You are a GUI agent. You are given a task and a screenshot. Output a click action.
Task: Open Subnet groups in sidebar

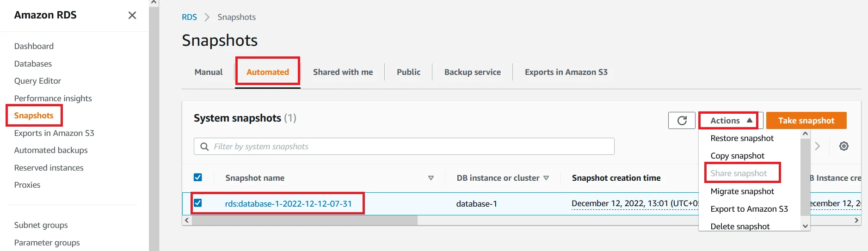[x=41, y=225]
